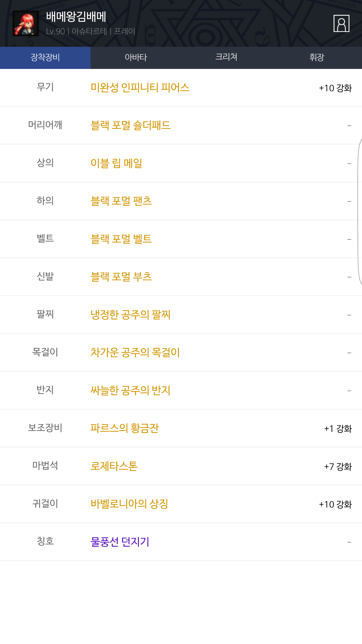This screenshot has width=362, height=644.
Task: Go to the 휘장 tab
Action: tap(317, 58)
